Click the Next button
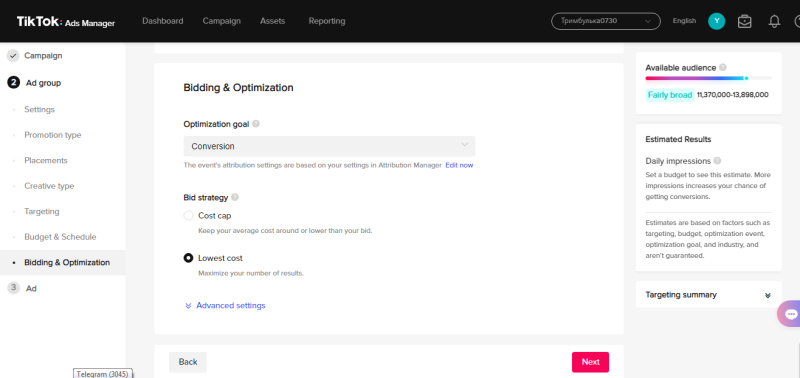This screenshot has width=800, height=378. coord(590,362)
